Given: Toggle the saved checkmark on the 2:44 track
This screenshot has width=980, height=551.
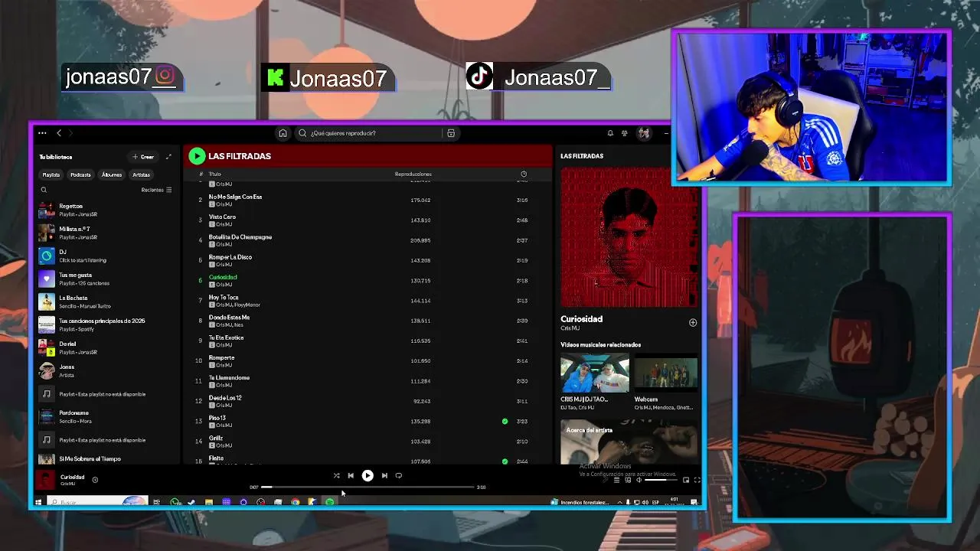Looking at the screenshot, I should click(505, 461).
